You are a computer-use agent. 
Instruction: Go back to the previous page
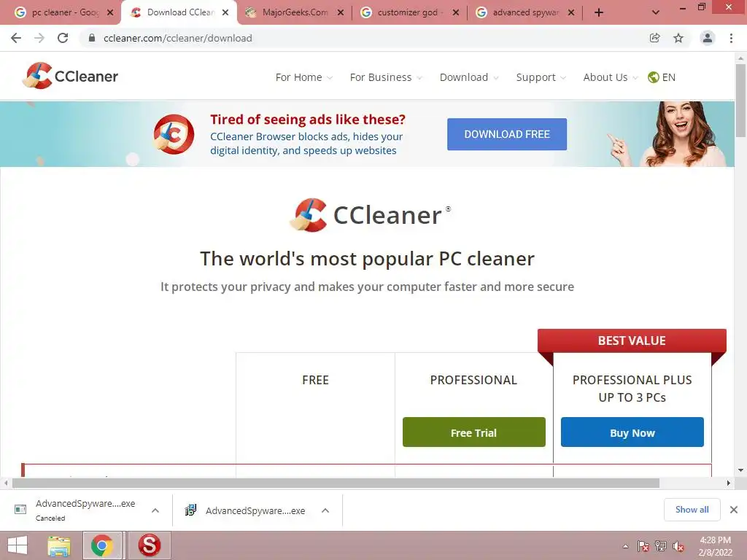(16, 38)
